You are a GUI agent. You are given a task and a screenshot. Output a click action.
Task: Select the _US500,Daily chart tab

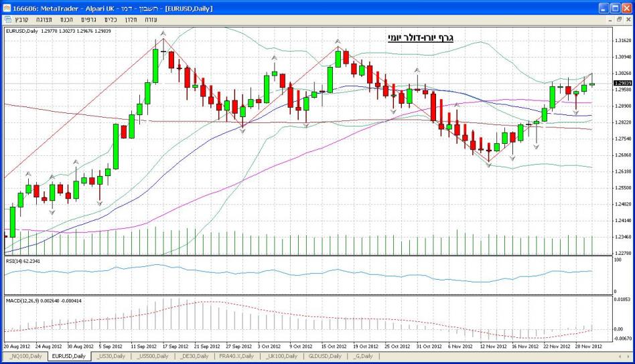pos(151,356)
